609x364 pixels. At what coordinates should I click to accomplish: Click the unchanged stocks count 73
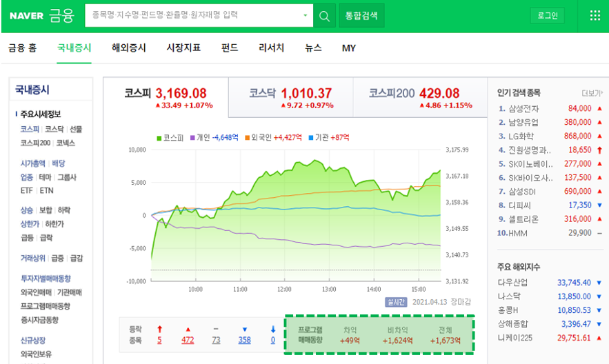point(216,341)
